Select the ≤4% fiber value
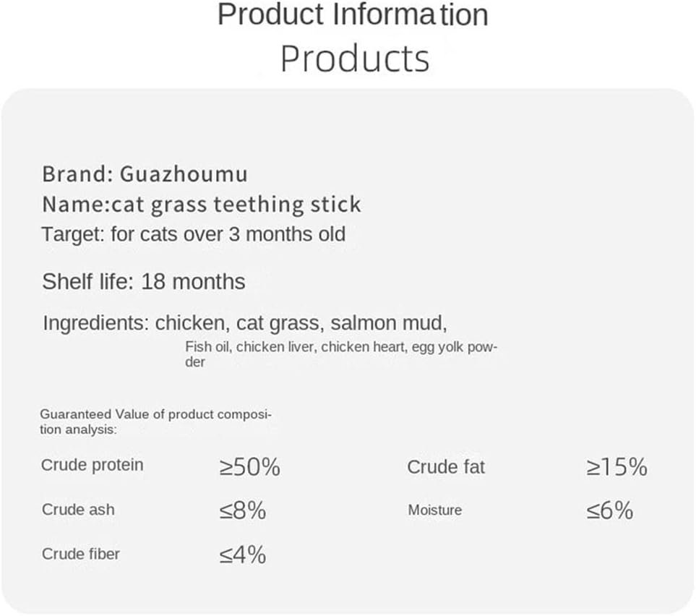Image resolution: width=696 pixels, height=616 pixels. (x=243, y=555)
